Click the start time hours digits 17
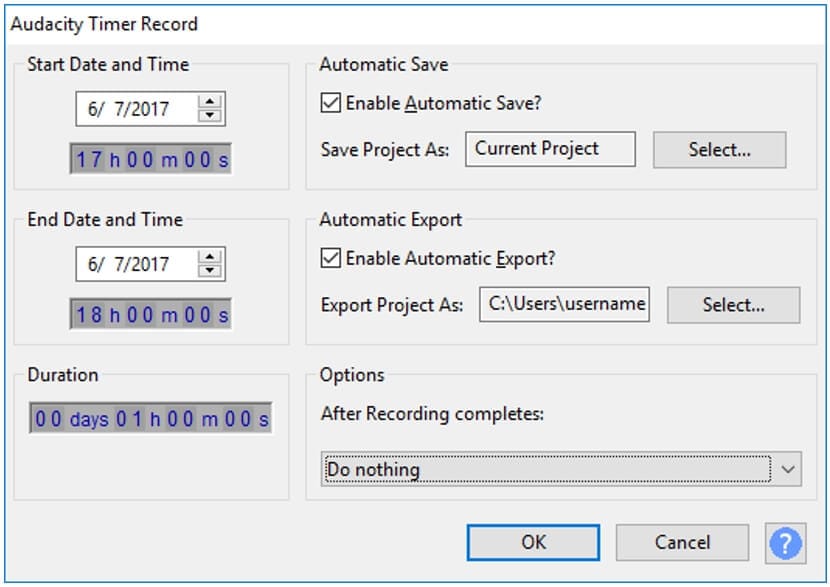Image resolution: width=830 pixels, height=587 pixels. coord(89,160)
